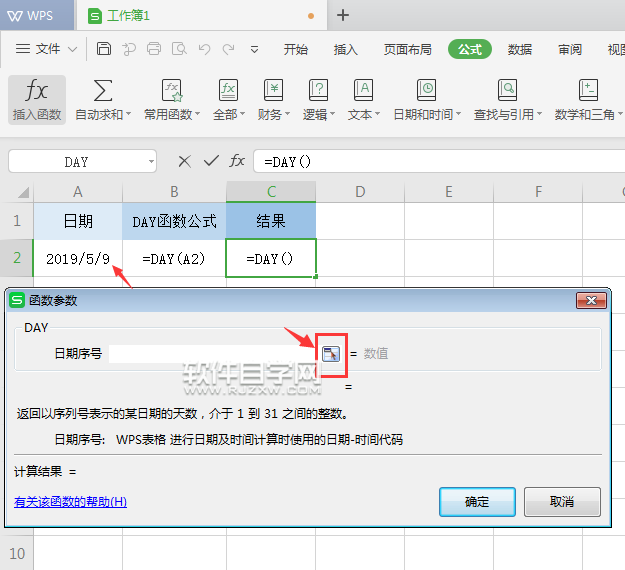Image resolution: width=625 pixels, height=570 pixels.
Task: Select the Formulas (公式) tab
Action: coord(470,49)
